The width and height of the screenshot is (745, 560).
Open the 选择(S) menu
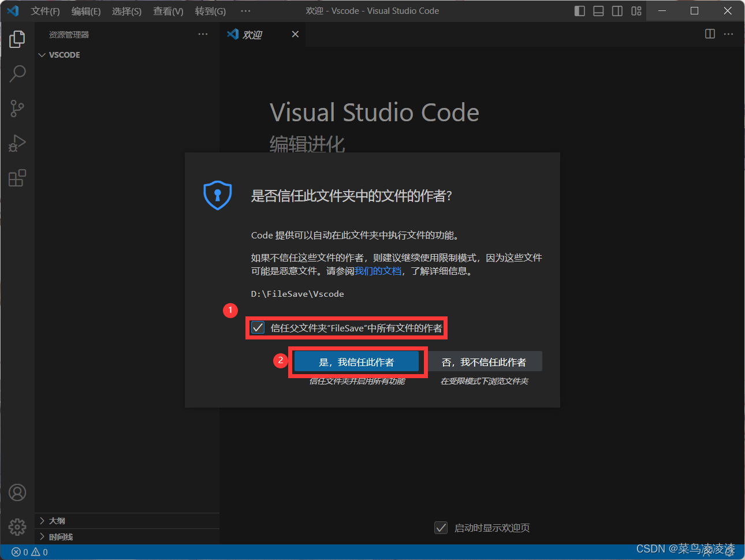coord(126,11)
